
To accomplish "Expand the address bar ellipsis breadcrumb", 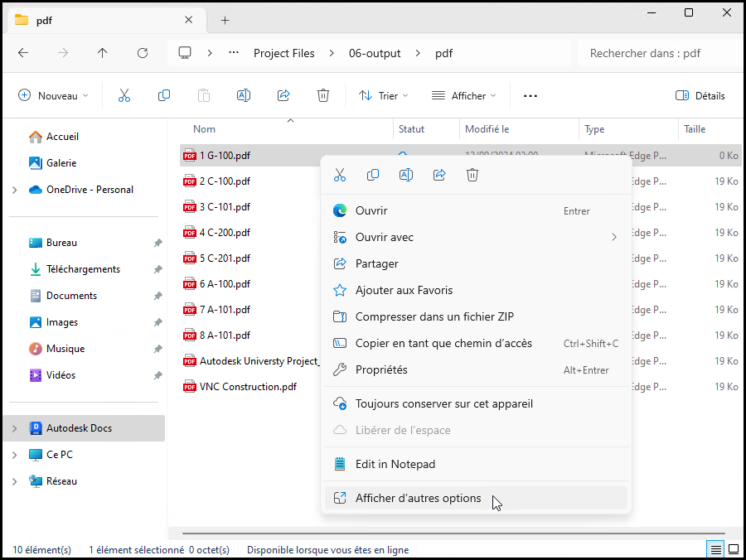I will point(233,53).
